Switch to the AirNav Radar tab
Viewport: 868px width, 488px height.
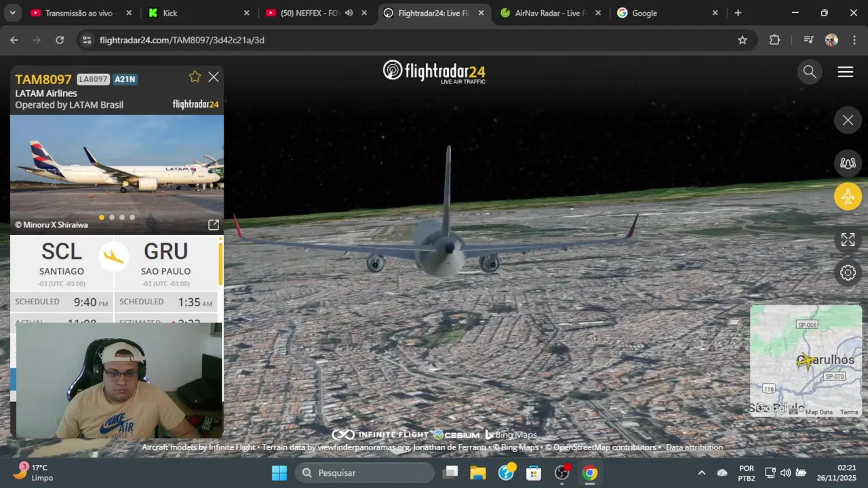[551, 13]
